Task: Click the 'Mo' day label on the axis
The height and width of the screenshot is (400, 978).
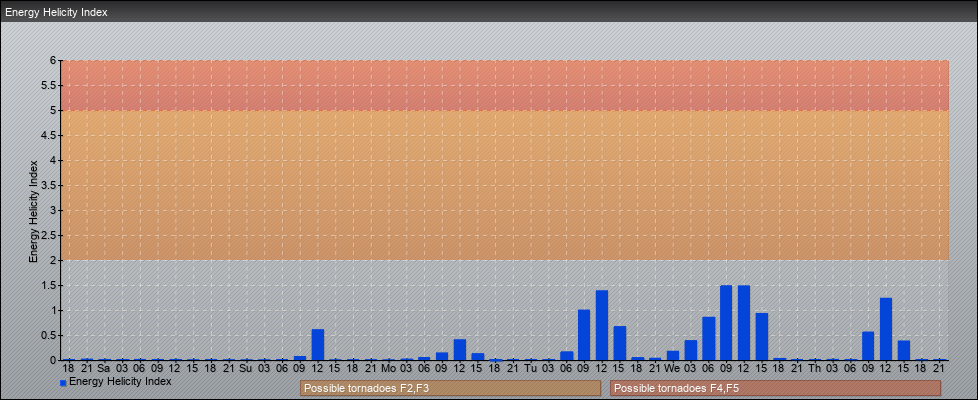Action: coord(388,368)
